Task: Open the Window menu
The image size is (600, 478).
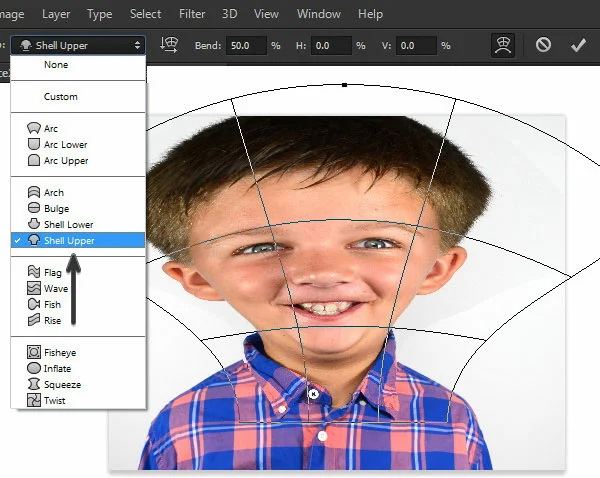Action: point(319,14)
